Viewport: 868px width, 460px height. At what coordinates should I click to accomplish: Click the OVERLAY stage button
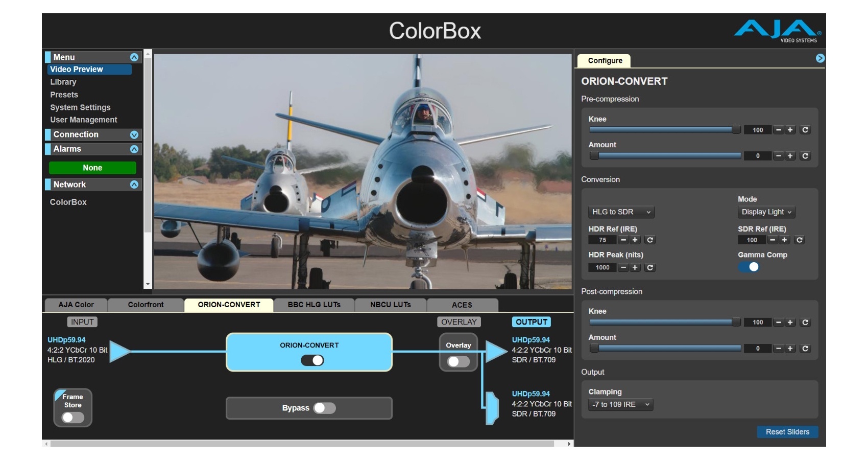pyautogui.click(x=459, y=322)
